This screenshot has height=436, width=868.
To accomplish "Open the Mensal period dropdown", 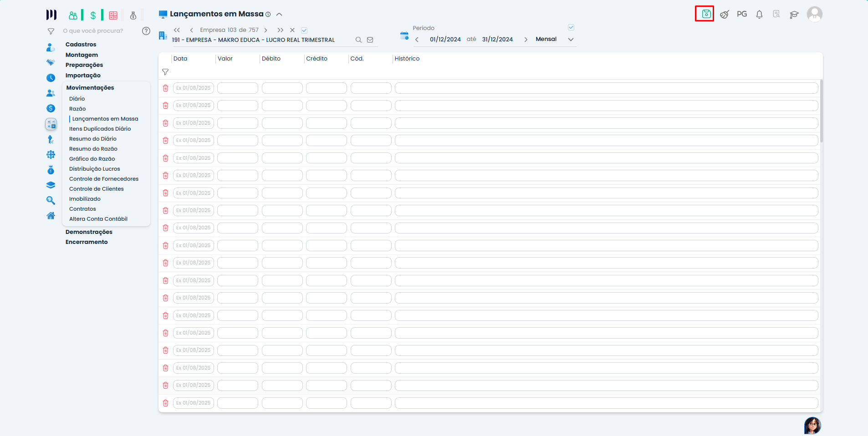I will pos(571,40).
